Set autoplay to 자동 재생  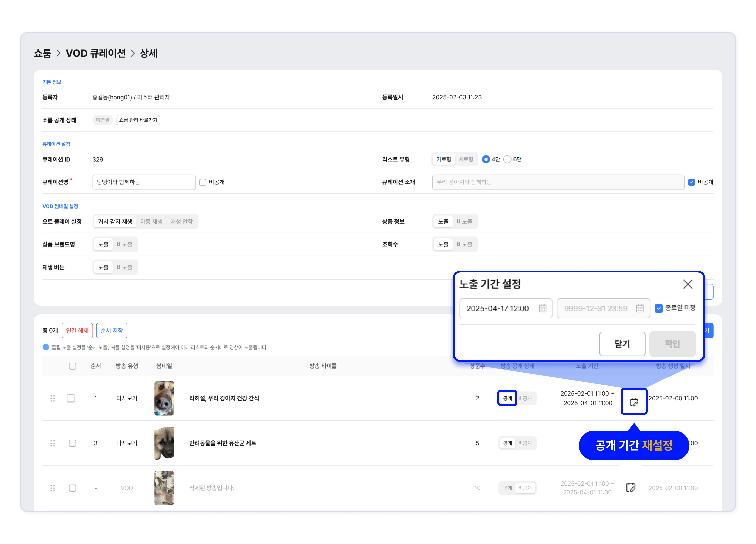[151, 222]
